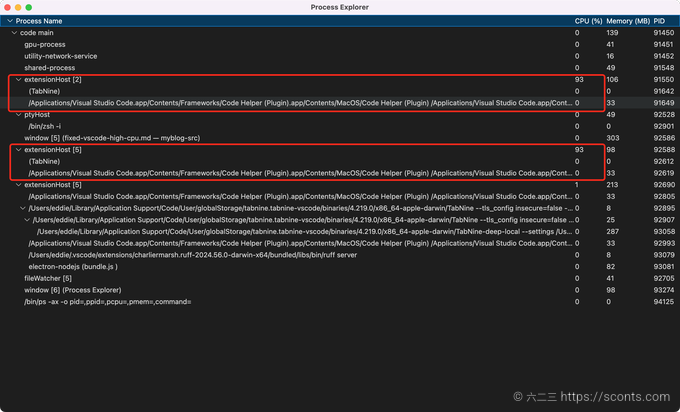Click the Process Explorer window title

click(x=340, y=7)
